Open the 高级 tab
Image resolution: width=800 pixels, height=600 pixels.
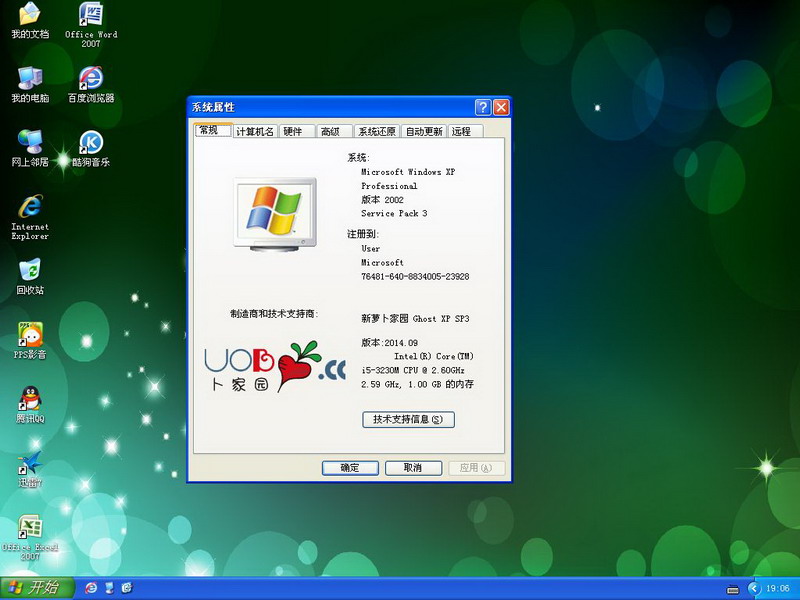[334, 132]
